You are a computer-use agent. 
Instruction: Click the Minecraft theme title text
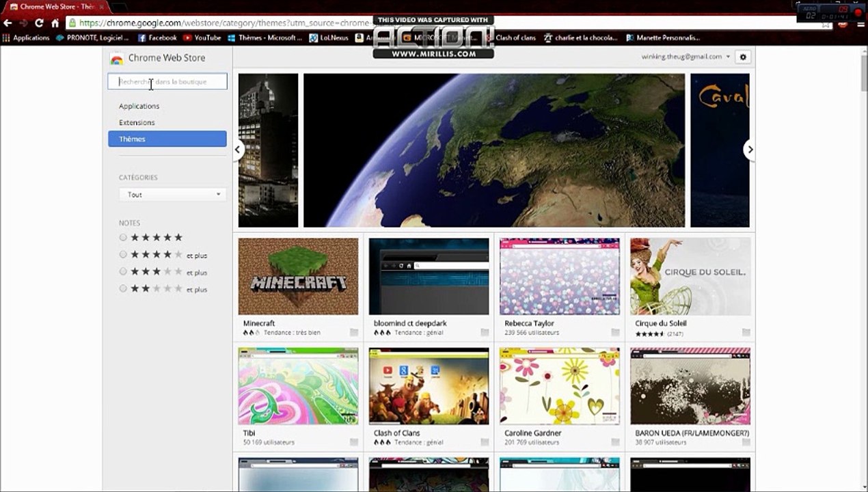click(x=259, y=323)
